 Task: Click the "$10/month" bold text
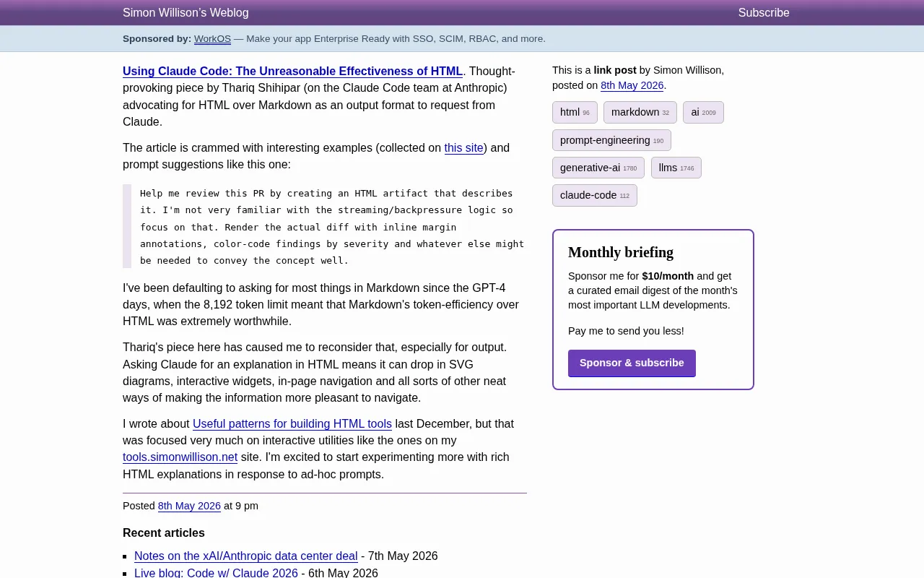[668, 276]
